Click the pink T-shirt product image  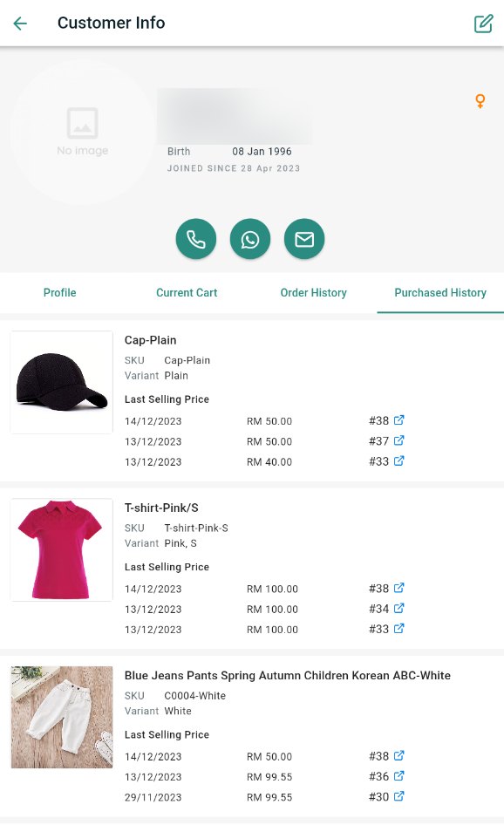click(62, 549)
